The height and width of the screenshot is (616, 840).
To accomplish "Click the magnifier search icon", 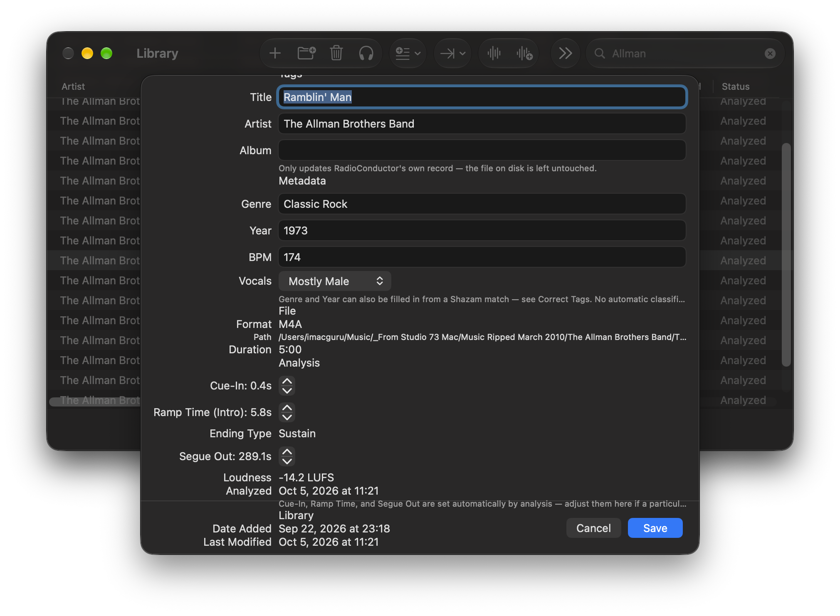I will tap(600, 53).
